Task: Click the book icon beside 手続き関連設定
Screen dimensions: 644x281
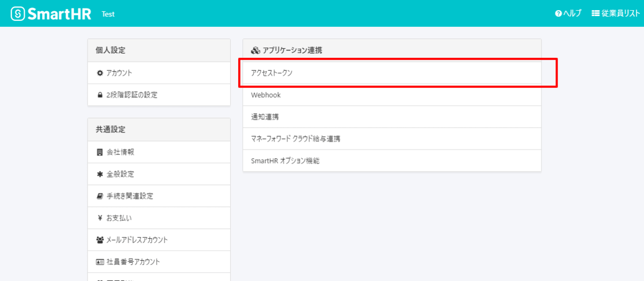Action: (100, 196)
